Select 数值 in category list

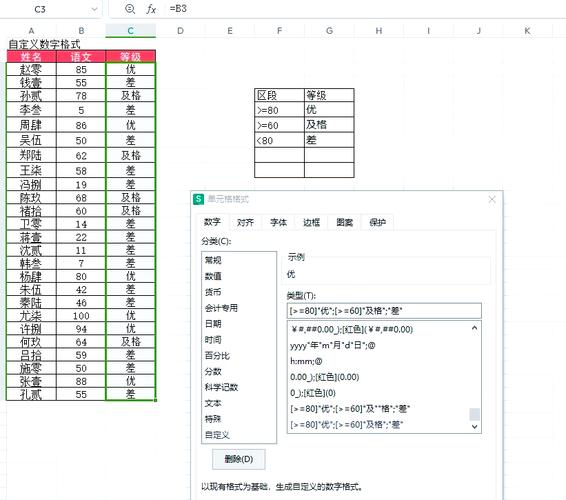point(239,276)
